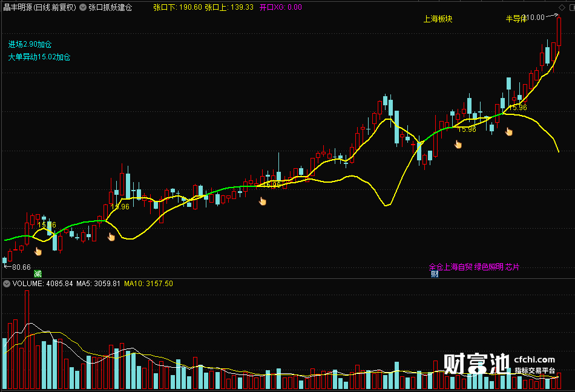Click the 进场2.90加仓 note
Screen dimensions: 575x392
[x=30, y=44]
